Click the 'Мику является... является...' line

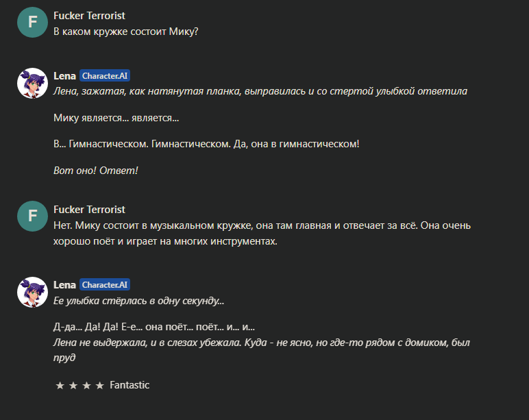116,118
